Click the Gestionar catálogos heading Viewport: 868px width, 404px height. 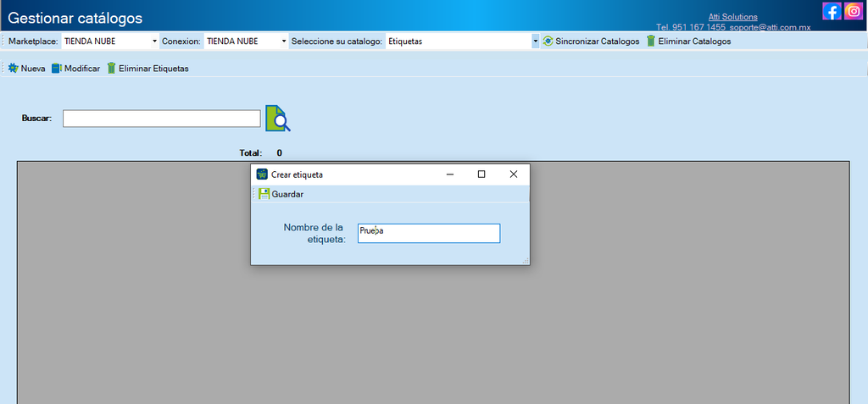point(75,19)
